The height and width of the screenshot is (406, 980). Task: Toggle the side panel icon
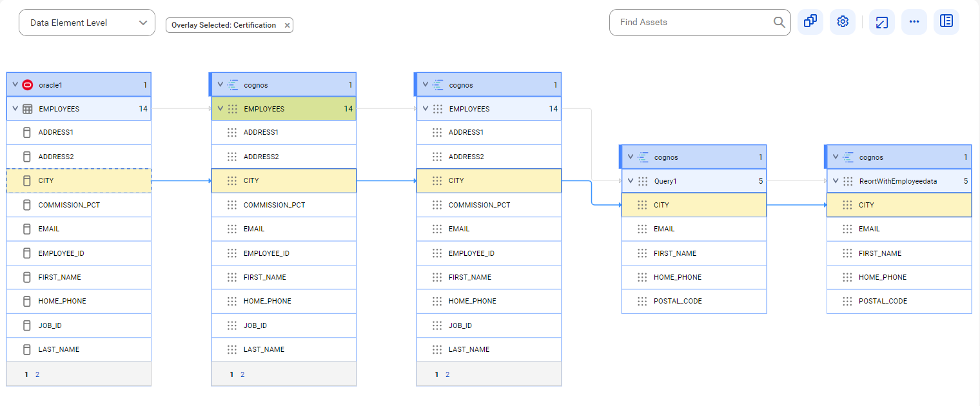click(946, 22)
